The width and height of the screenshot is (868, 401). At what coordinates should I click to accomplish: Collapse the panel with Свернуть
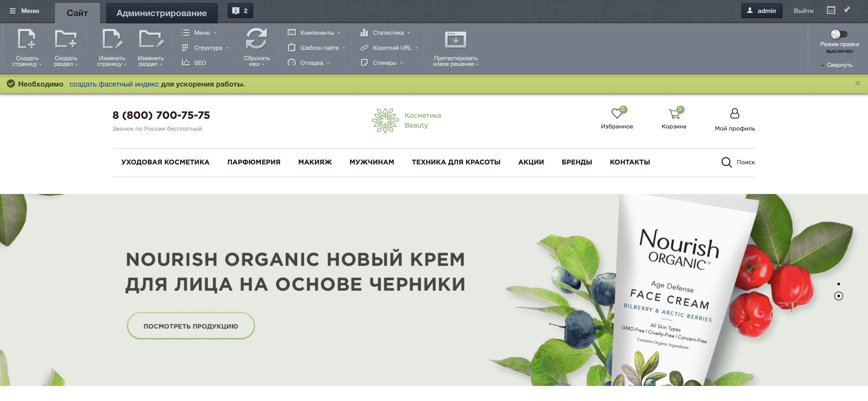(837, 65)
